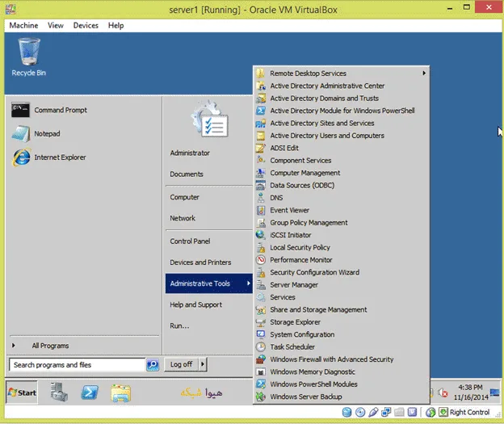
Task: Expand the Administrative Tools submenu
Action: click(209, 283)
